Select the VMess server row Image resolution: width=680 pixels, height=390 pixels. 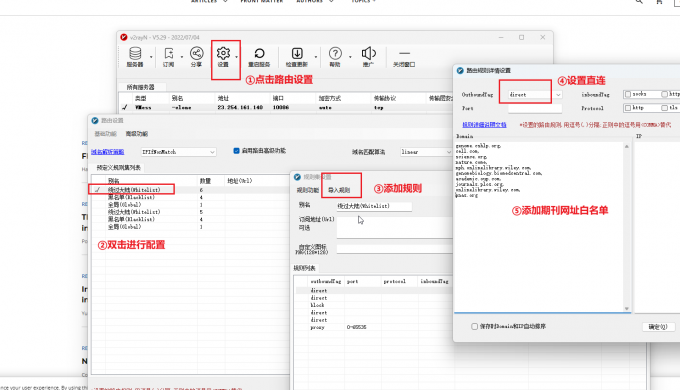[x=286, y=107]
